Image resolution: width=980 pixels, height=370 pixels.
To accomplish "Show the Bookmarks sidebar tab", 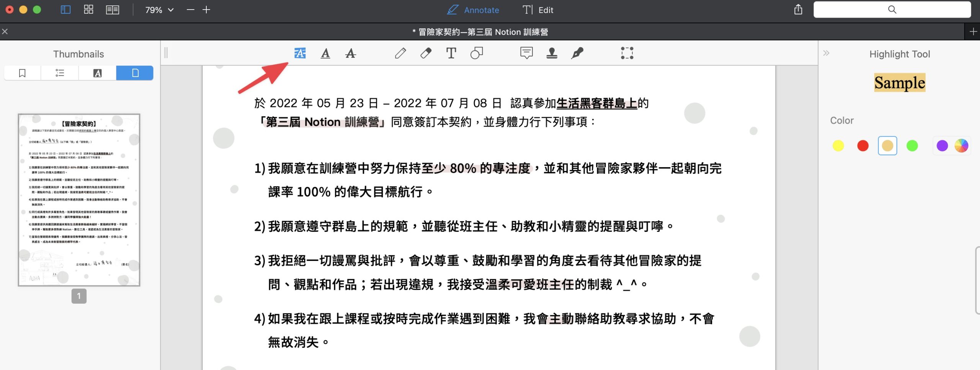I will coord(22,73).
